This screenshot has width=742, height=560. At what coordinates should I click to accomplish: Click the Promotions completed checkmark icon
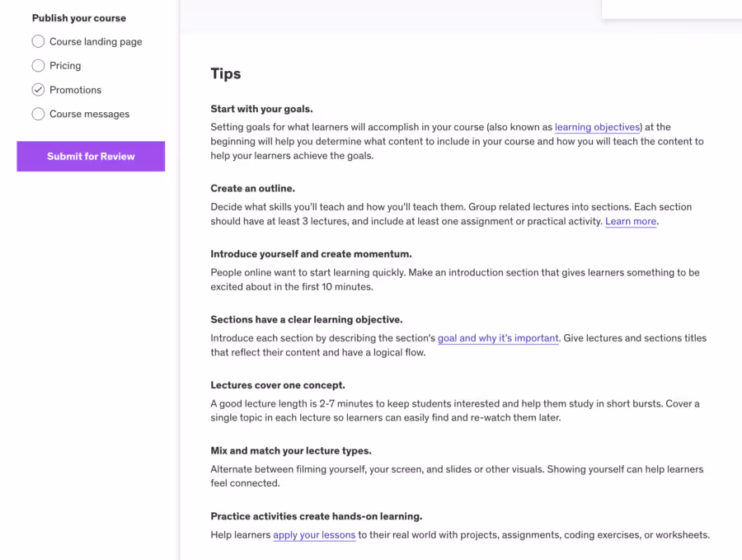point(38,90)
